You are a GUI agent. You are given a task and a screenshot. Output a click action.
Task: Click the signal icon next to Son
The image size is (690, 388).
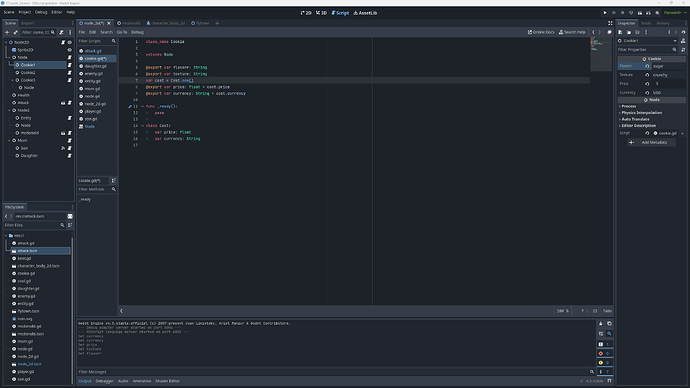(63, 148)
